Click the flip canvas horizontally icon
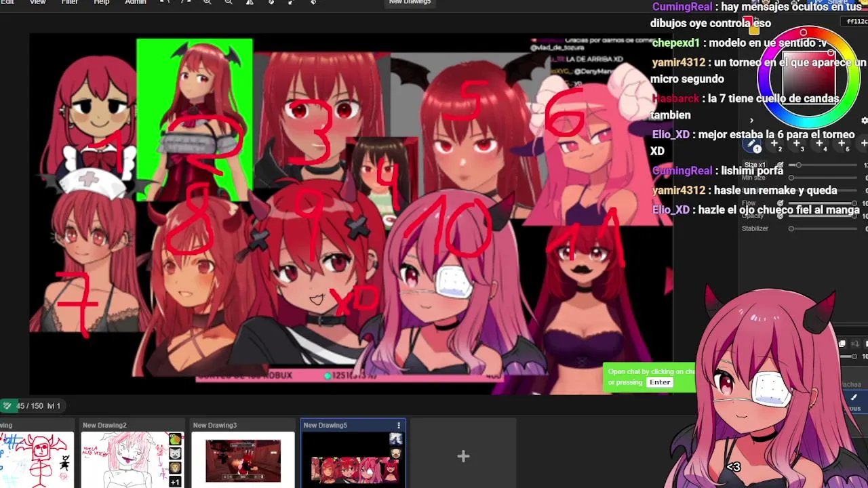This screenshot has height=488, width=868. point(250,2)
